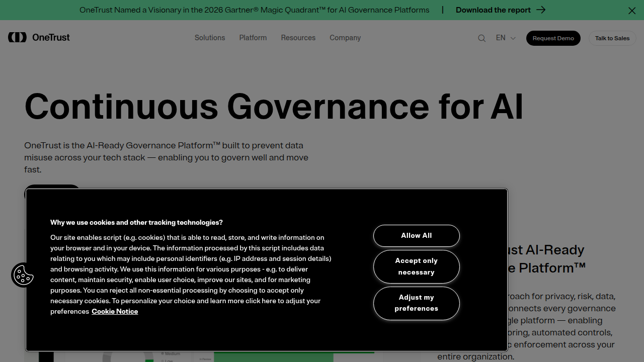Image resolution: width=644 pixels, height=362 pixels.
Task: Choose Accept only necessary cookies
Action: tap(417, 266)
